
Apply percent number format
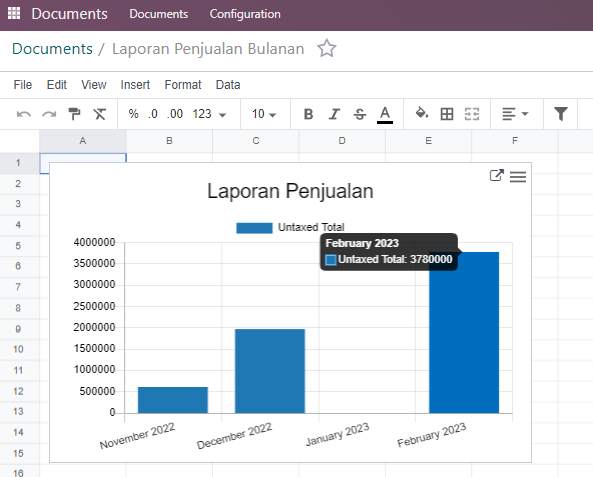[x=134, y=114]
